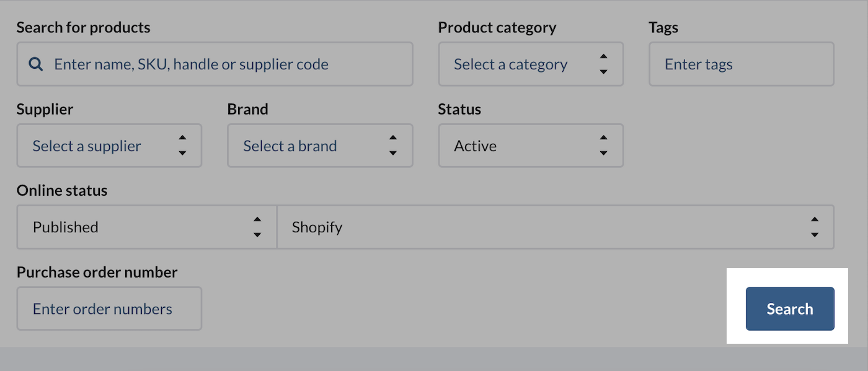
Task: Open the Status dropdown showing Active
Action: (515, 146)
